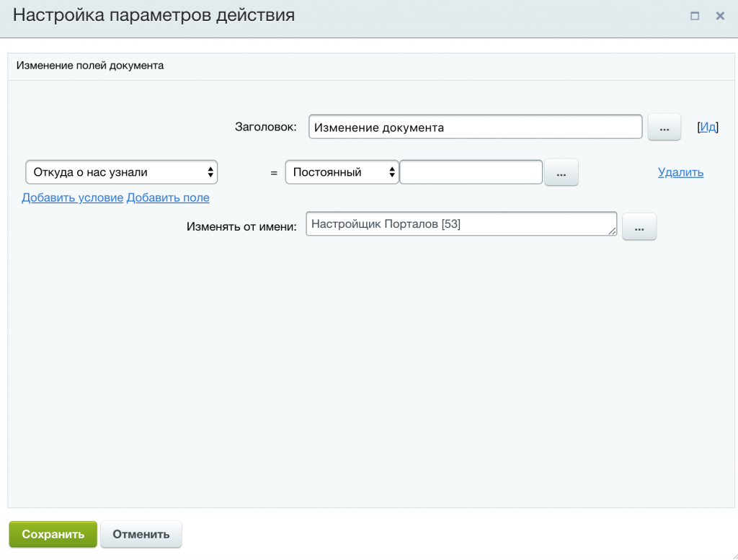
Task: Open selector "..." next to Изменять от имени
Action: pos(639,226)
